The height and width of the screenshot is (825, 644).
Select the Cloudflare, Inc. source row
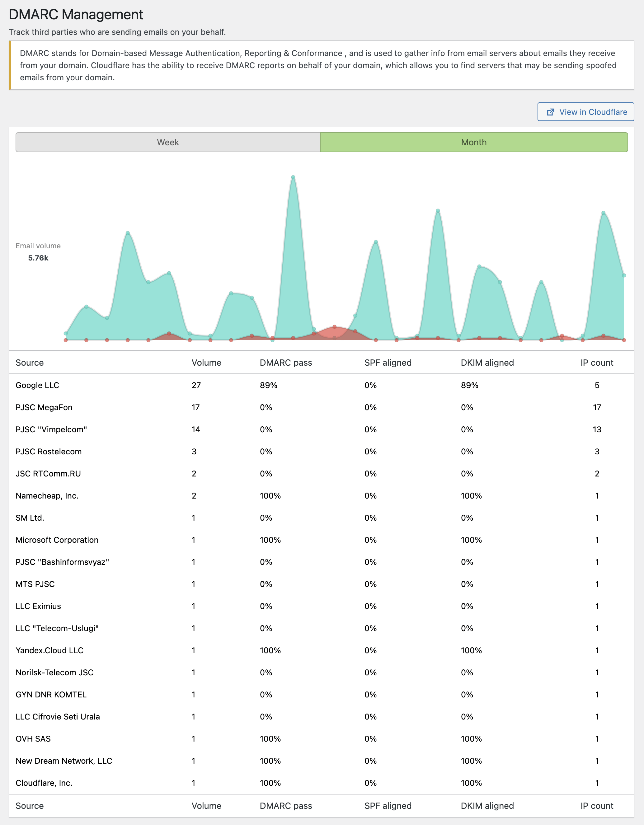(x=322, y=783)
